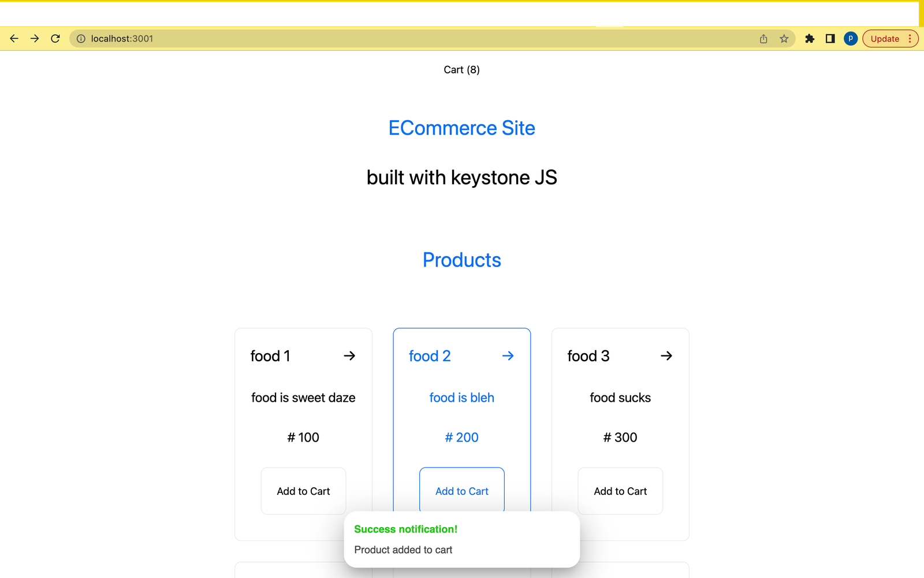
Task: Reload the page with the refresh icon
Action: coord(55,39)
